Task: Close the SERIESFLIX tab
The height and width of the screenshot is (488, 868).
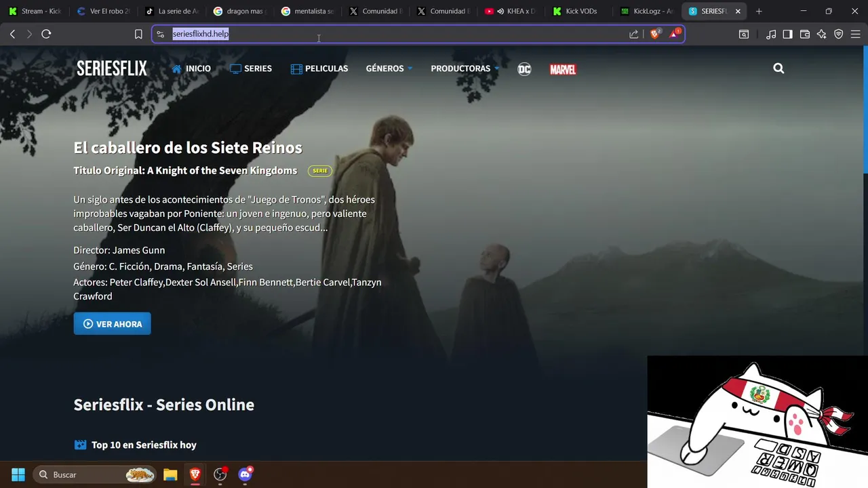Action: coord(738,11)
